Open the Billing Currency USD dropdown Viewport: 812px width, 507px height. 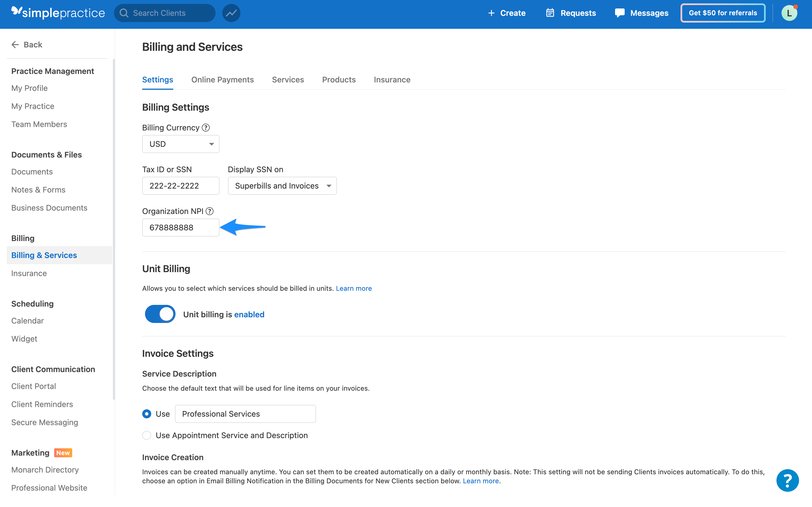tap(181, 144)
